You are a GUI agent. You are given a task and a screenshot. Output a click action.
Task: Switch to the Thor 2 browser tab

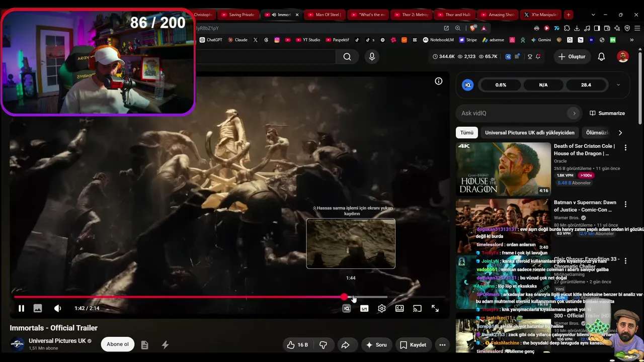tap(411, 15)
